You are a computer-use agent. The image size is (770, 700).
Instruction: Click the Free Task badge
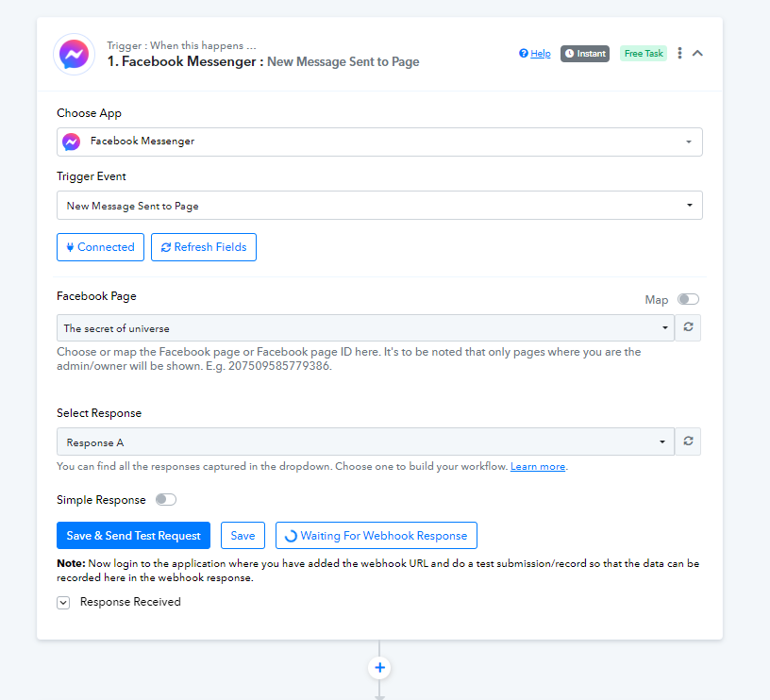pyautogui.click(x=644, y=54)
